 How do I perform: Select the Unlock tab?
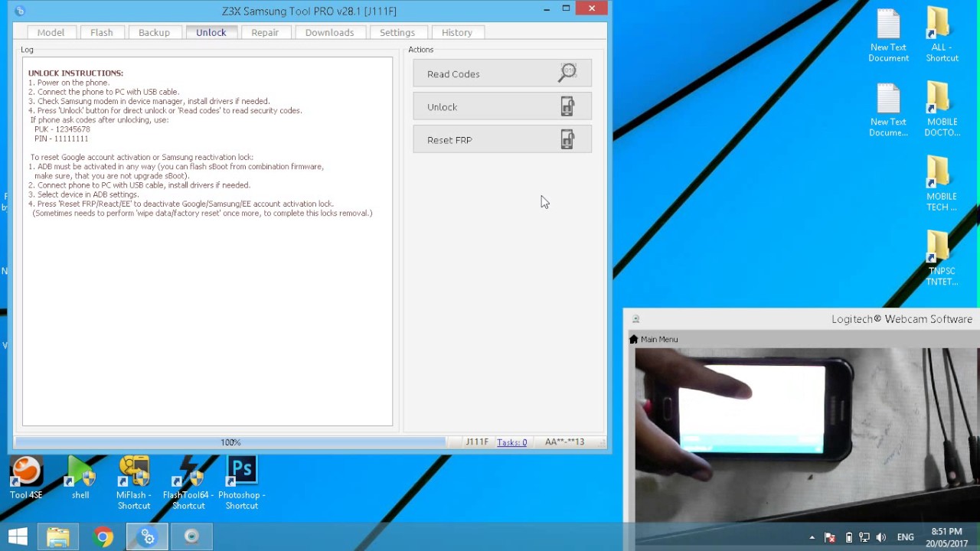point(211,32)
